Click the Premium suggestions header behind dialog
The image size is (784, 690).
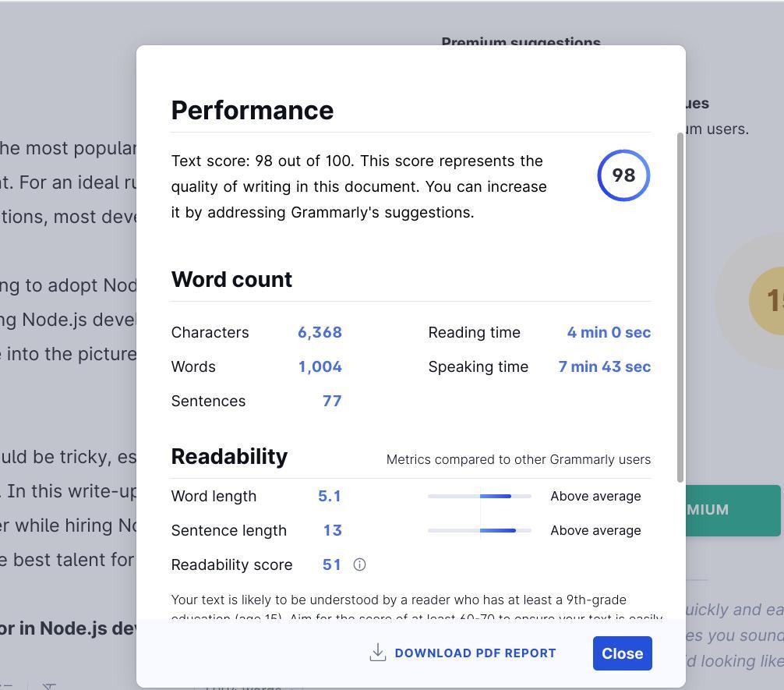pos(521,41)
